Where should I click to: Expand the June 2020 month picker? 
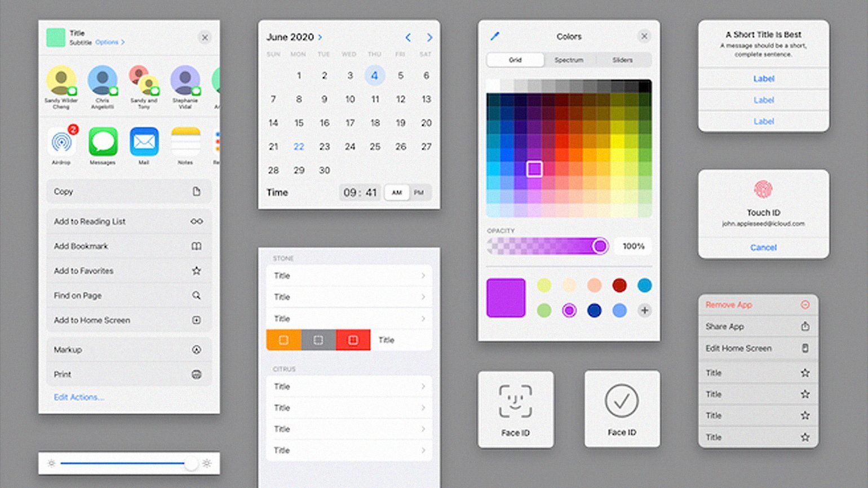294,37
